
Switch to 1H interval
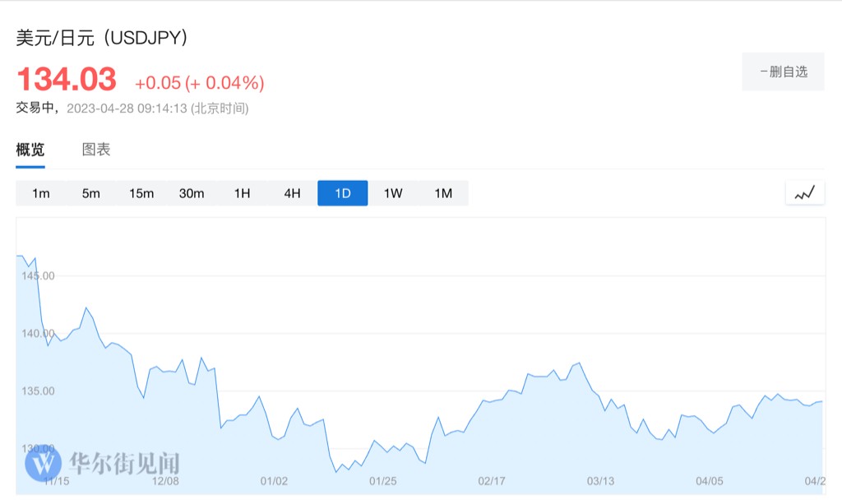tap(242, 193)
